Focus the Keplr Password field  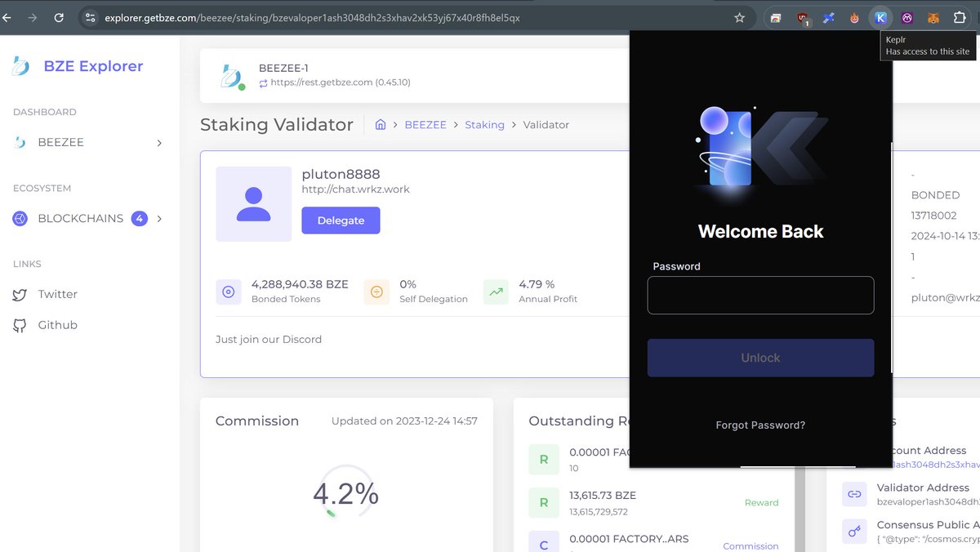760,295
